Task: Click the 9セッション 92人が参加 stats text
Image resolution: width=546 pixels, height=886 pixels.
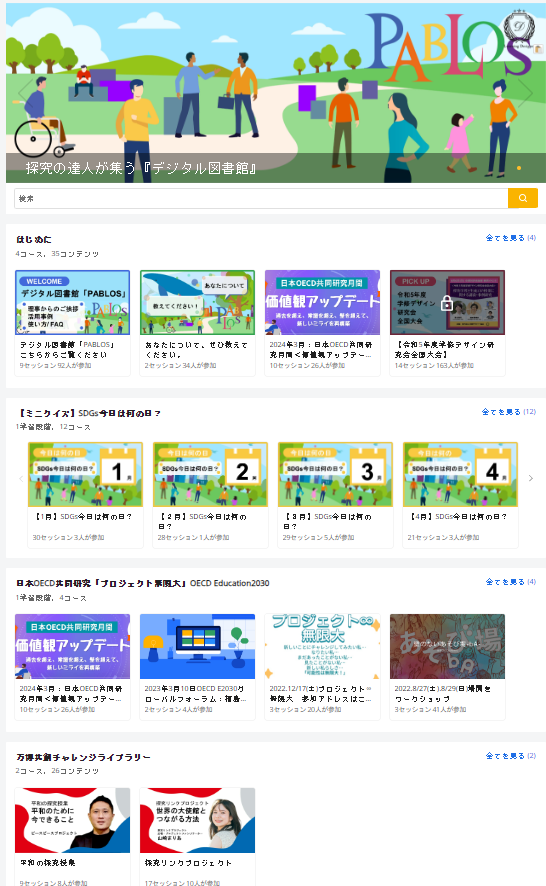Action: click(55, 366)
